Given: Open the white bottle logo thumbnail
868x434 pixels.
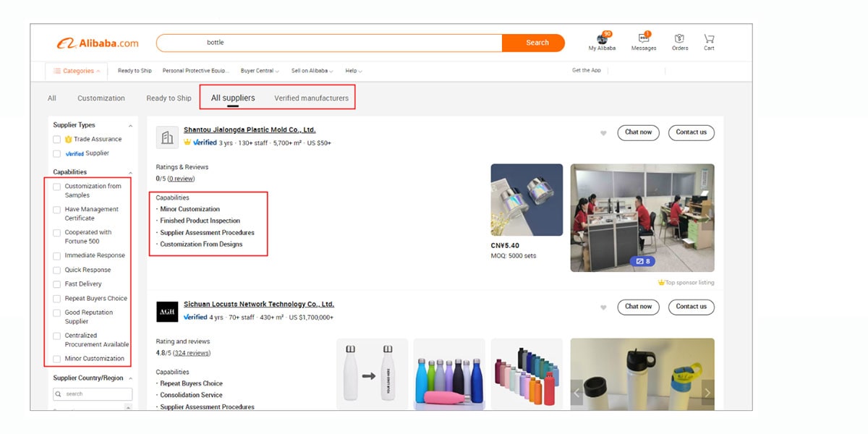Looking at the screenshot, I should [373, 374].
